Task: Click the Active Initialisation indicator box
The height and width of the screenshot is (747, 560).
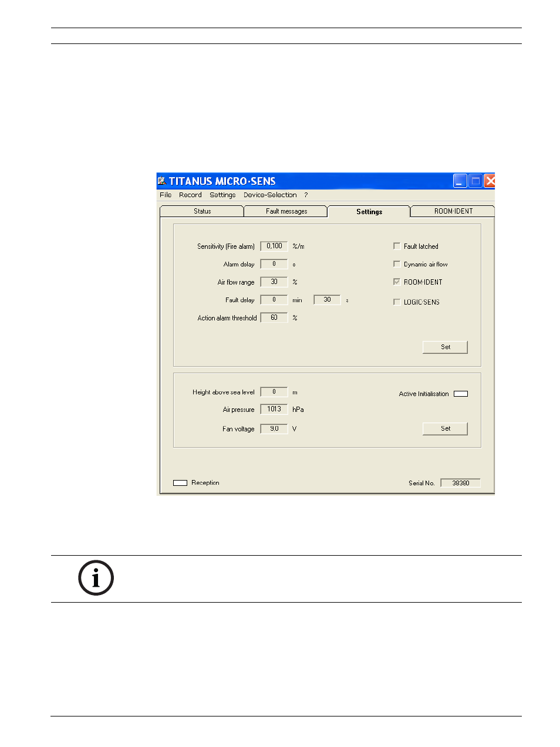Action: tap(461, 394)
